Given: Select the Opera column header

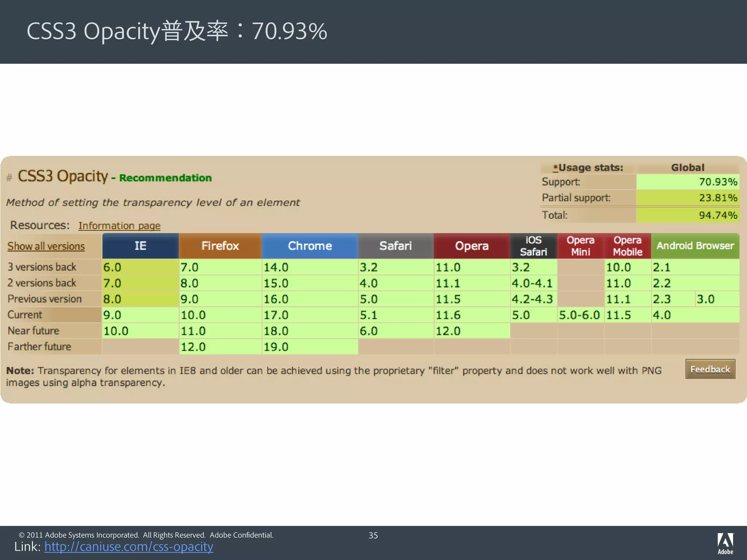Looking at the screenshot, I should (x=472, y=246).
